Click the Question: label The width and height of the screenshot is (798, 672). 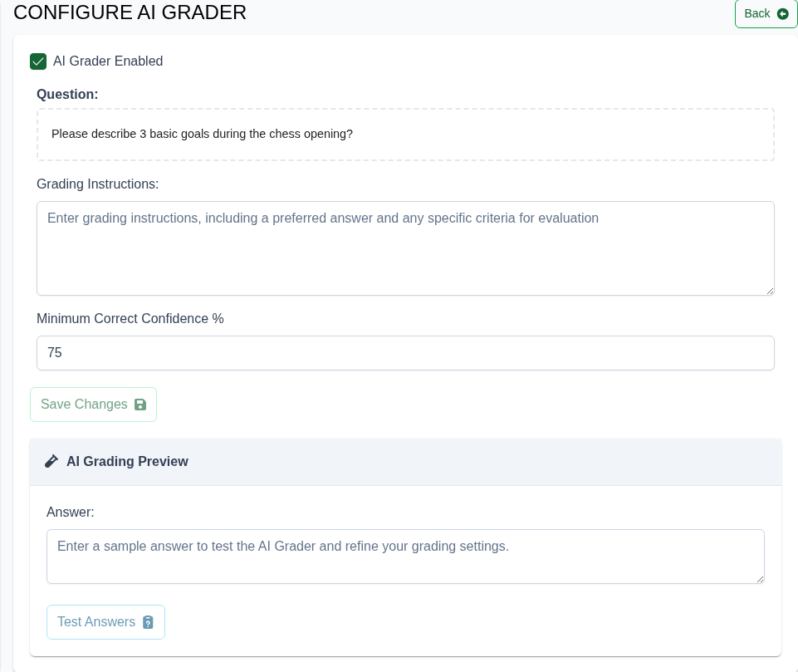point(67,94)
